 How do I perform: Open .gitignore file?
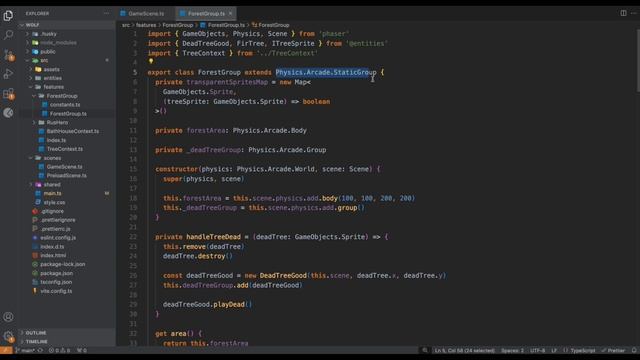pos(67,211)
